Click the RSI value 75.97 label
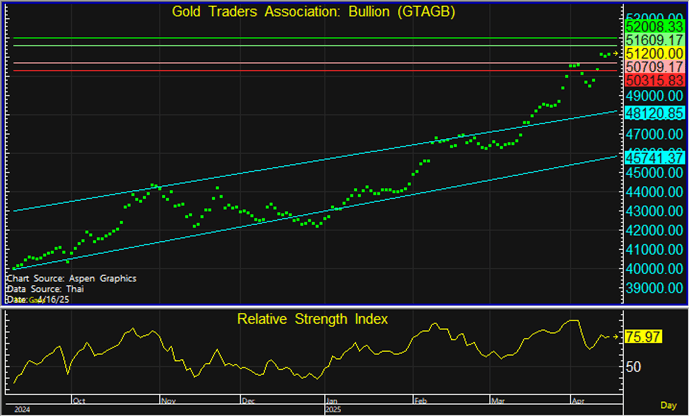Screen dimensions: 690x417 tap(644, 338)
